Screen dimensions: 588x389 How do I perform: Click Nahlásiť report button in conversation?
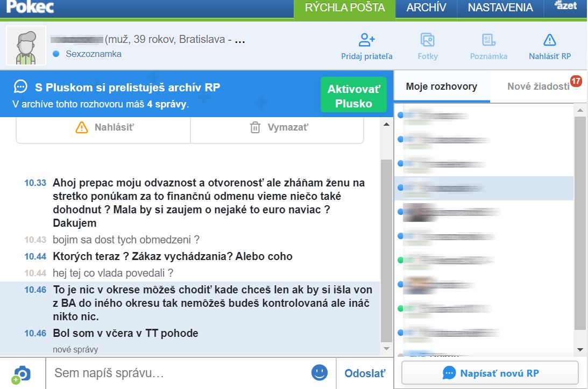coord(104,128)
